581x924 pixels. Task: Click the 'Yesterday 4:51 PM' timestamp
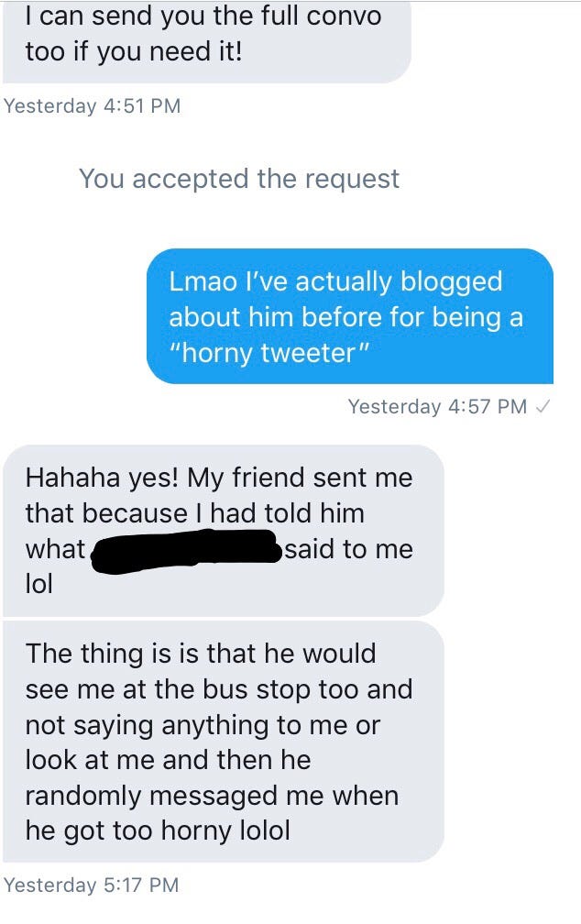[92, 106]
